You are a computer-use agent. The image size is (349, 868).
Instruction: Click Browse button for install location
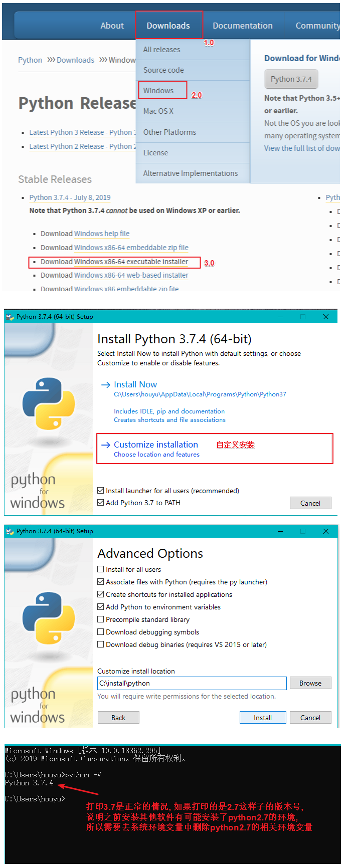pos(310,683)
